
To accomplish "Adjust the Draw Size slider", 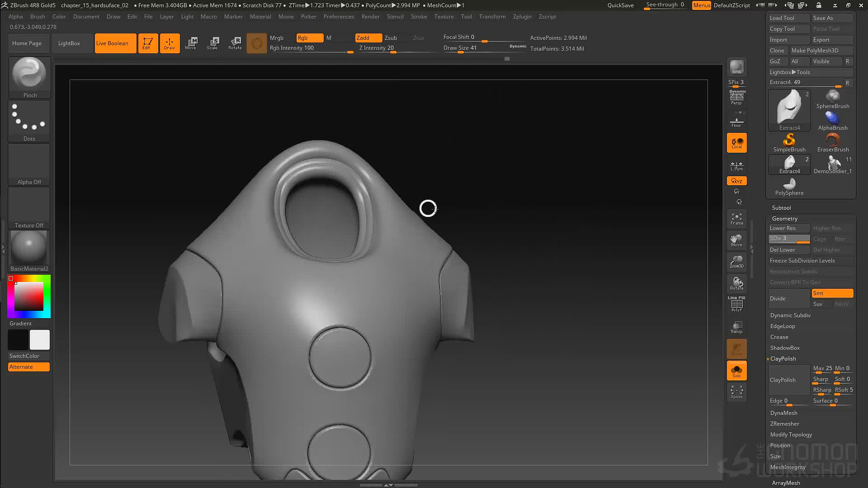I will point(485,48).
